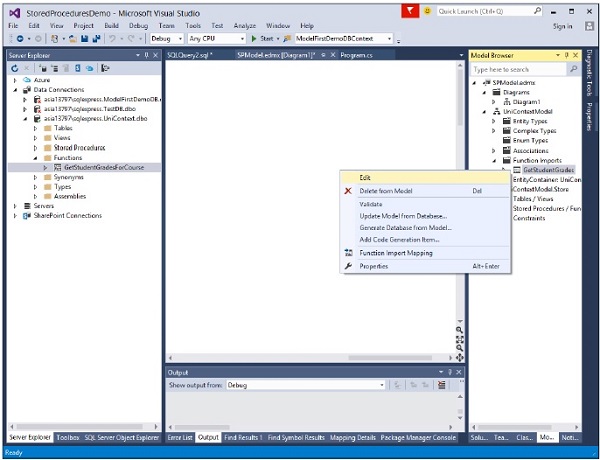The image size is (600, 460).
Task: Expand the Entity Types node
Action: pyautogui.click(x=494, y=119)
